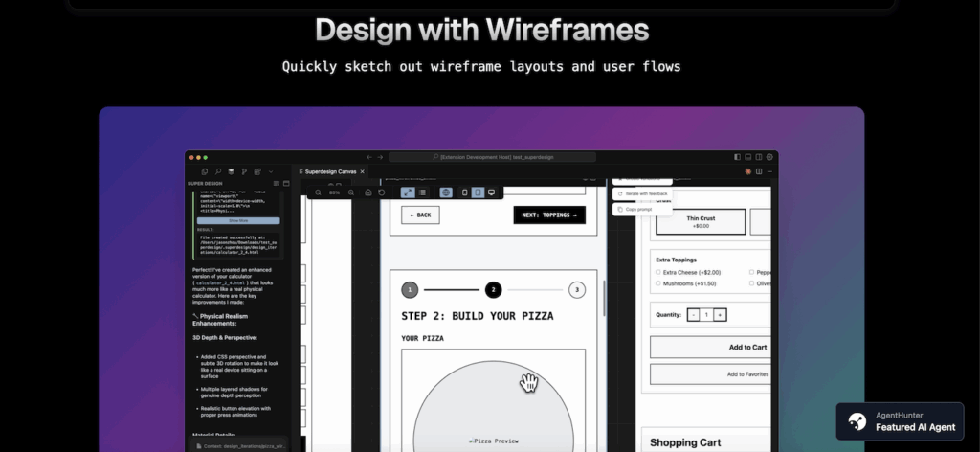Check the Mushrooms (+$1.50) topping checkbox
This screenshot has width=980, height=452.
(658, 283)
